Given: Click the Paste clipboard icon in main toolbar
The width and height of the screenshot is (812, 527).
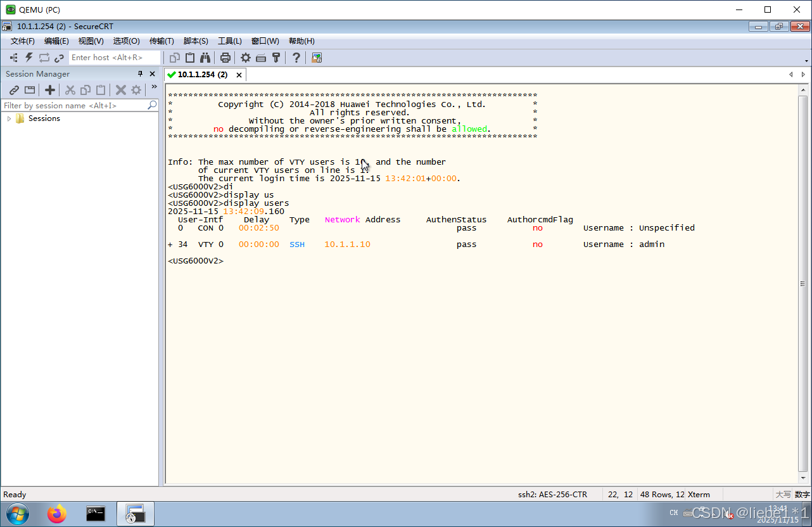Looking at the screenshot, I should tap(190, 58).
